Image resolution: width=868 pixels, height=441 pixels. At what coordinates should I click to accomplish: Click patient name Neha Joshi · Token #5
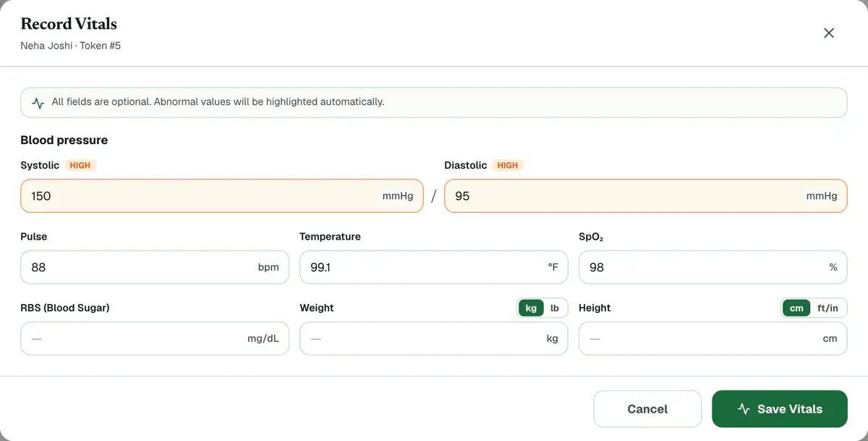coord(71,46)
